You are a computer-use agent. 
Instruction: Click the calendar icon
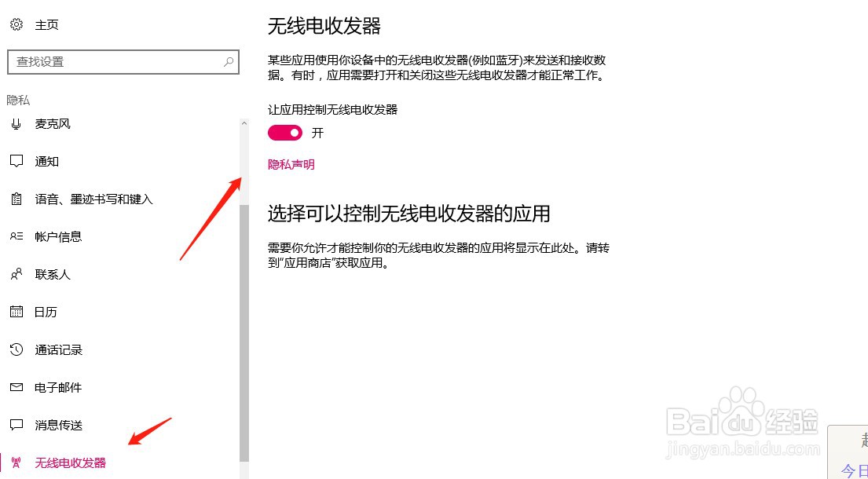click(x=16, y=312)
